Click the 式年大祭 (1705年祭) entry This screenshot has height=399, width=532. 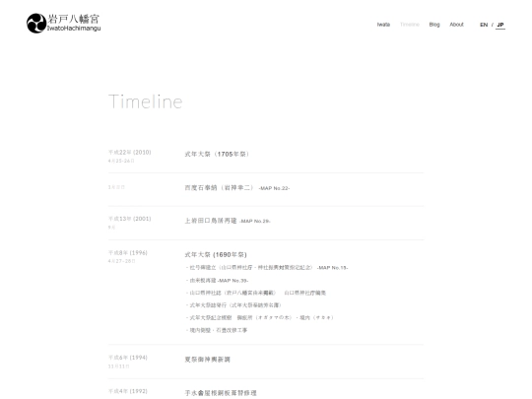(x=217, y=154)
